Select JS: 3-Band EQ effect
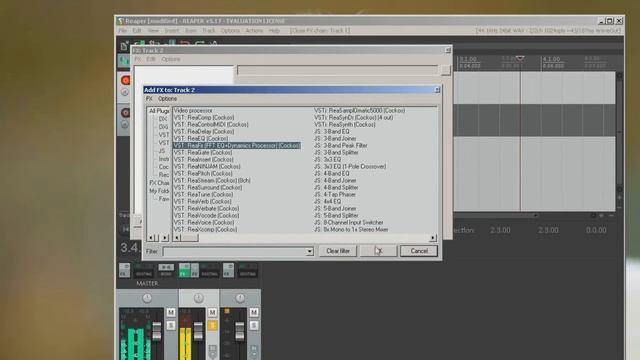Viewport: 640px width, 360px height. click(x=331, y=131)
